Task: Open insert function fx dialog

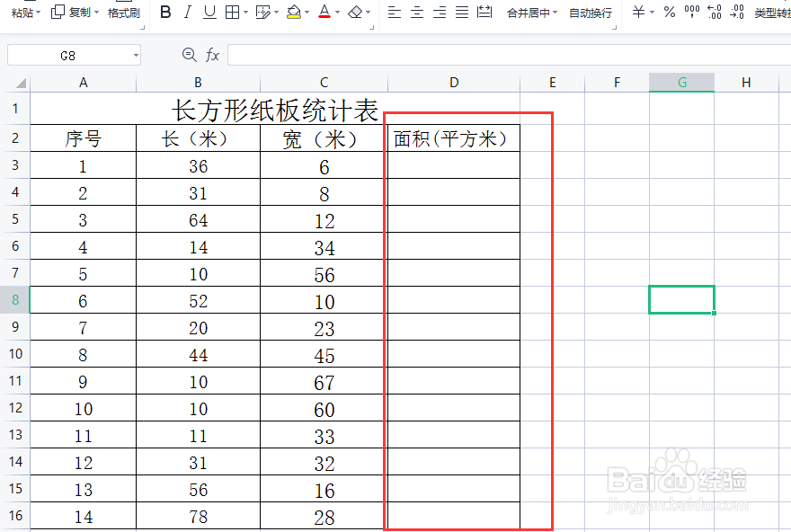Action: pyautogui.click(x=212, y=55)
